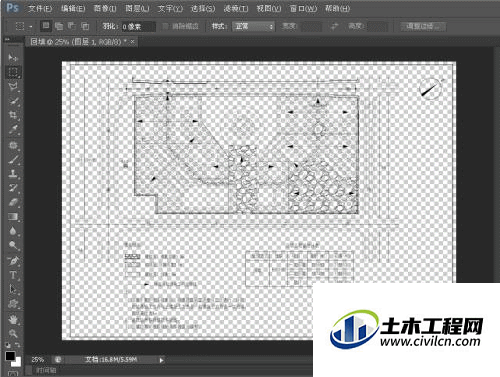Choose Add to Selection mode

59,26
